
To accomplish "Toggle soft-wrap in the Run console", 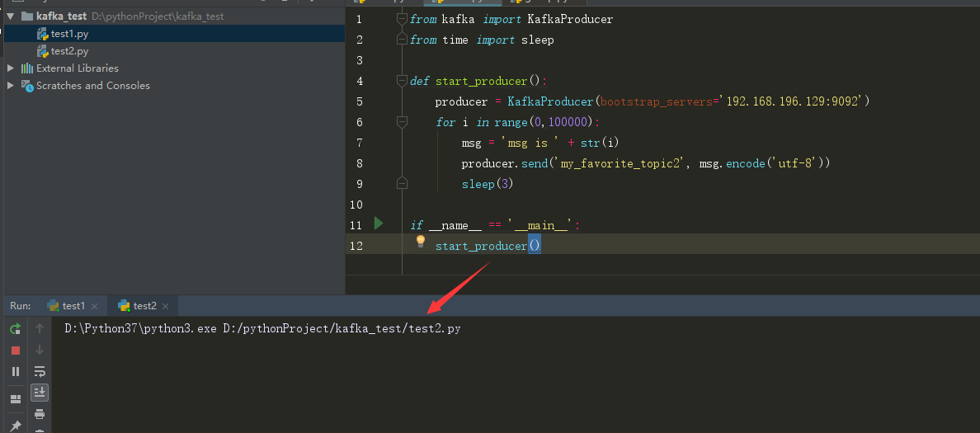I will coord(40,372).
